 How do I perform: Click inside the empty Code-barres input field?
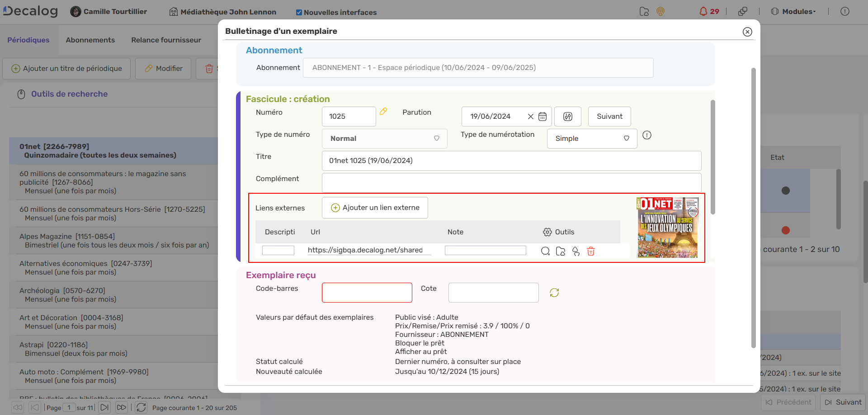tap(367, 292)
